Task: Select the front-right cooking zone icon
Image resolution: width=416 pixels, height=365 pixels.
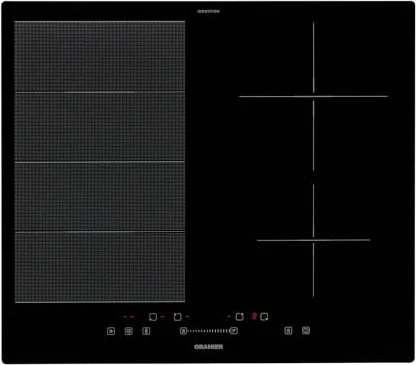Action: (264, 317)
